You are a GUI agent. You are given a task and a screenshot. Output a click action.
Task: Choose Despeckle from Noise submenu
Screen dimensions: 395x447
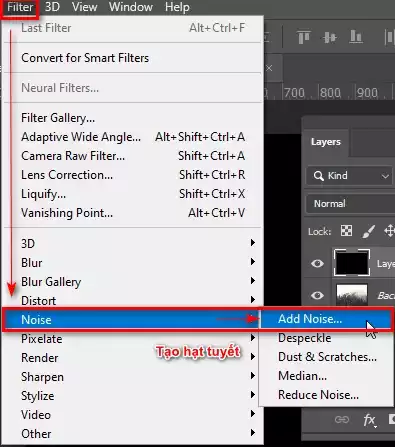(326, 338)
